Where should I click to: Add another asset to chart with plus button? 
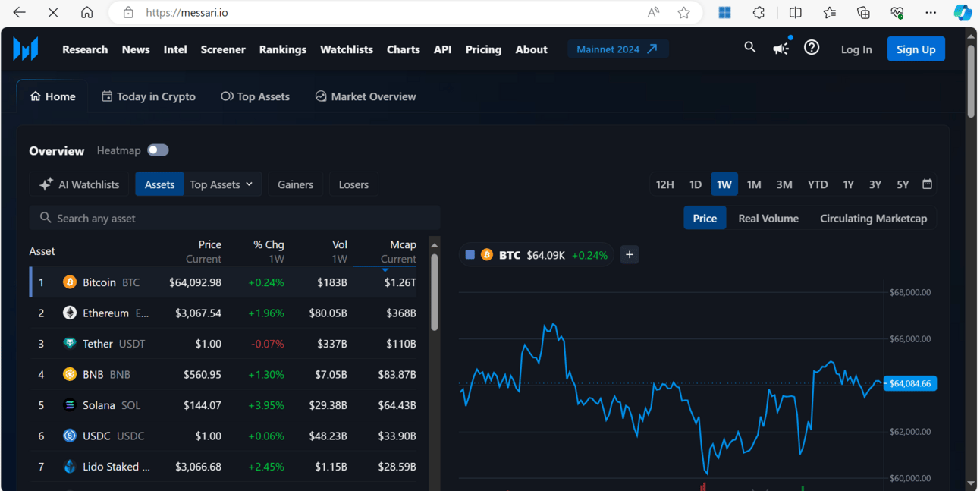coord(630,255)
